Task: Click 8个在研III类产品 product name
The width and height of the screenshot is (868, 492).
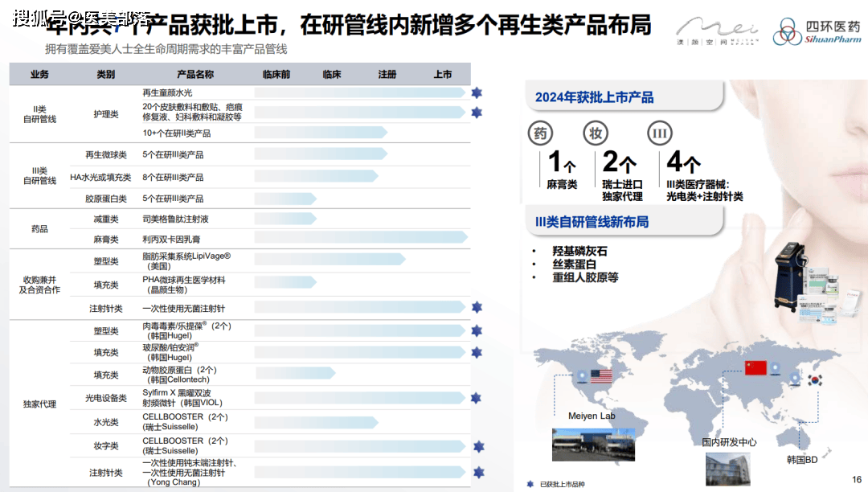Action: click(x=173, y=177)
